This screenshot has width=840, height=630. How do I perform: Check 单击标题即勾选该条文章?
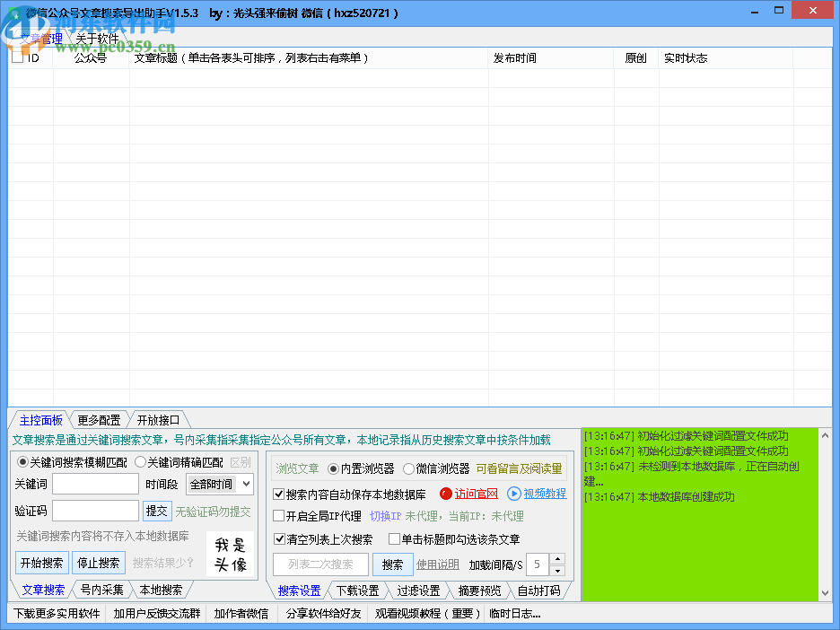click(395, 538)
